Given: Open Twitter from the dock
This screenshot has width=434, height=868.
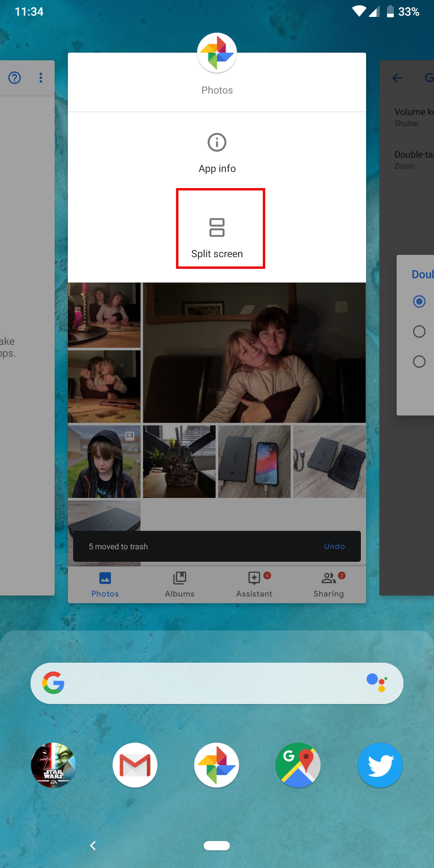Looking at the screenshot, I should coord(380,765).
